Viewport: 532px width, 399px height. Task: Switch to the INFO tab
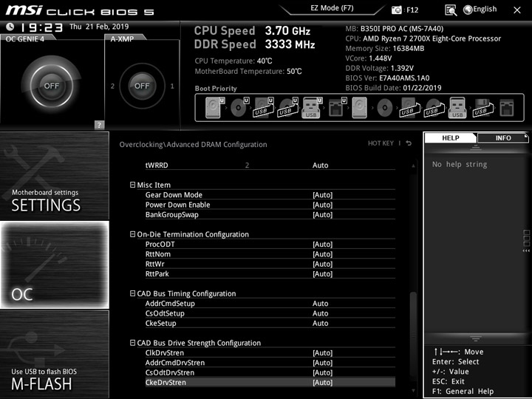503,137
